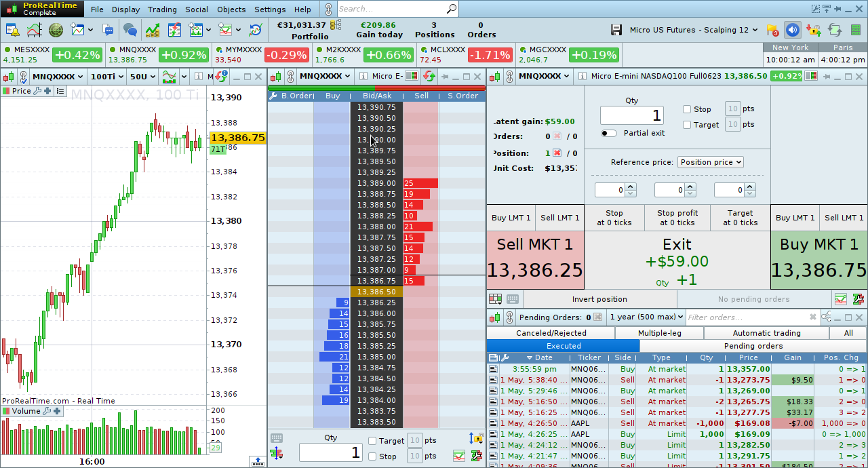868x468 pixels.
Task: Toggle the Partial exit switch
Action: [x=609, y=134]
